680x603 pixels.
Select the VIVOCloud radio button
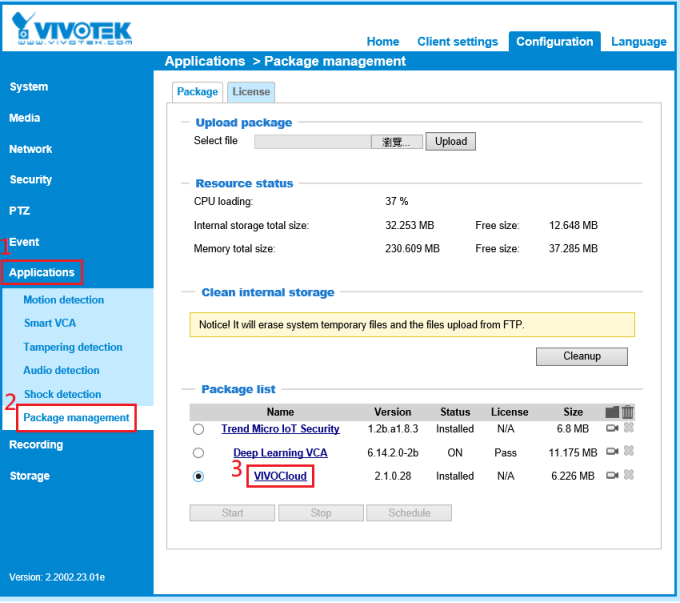[198, 477]
